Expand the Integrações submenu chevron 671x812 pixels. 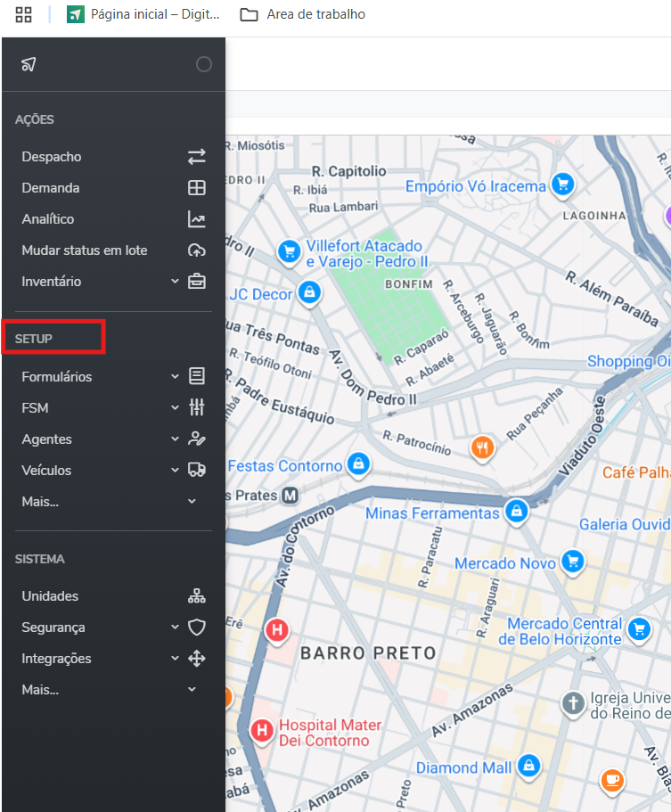(x=176, y=659)
